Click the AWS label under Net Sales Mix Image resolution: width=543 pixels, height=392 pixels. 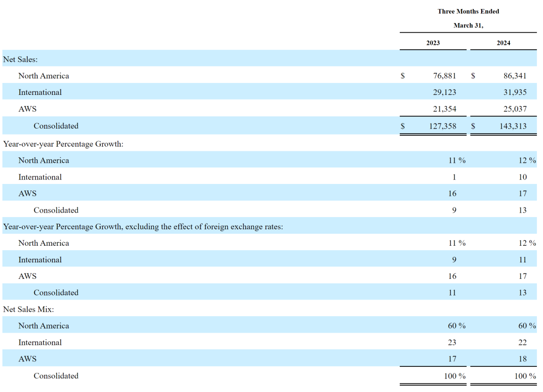point(27,359)
